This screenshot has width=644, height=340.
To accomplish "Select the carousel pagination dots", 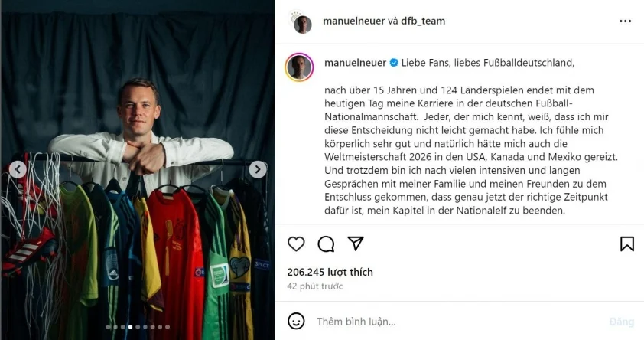I will point(138,327).
